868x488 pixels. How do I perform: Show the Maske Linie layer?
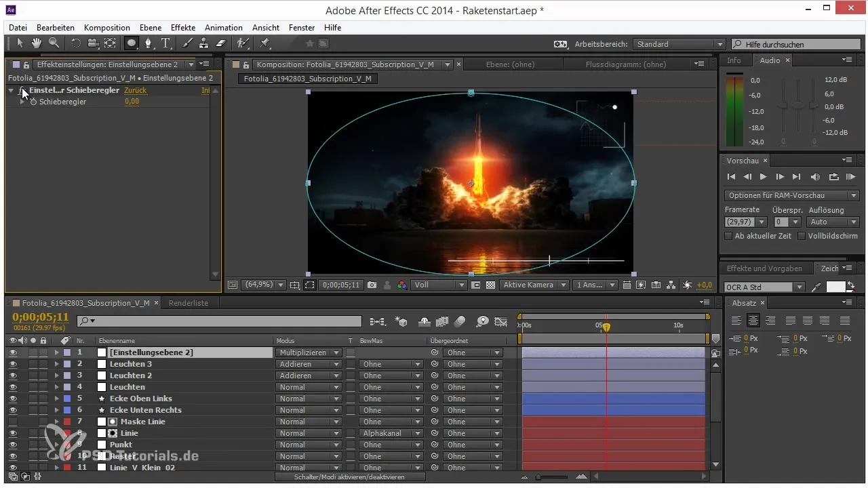(x=13, y=422)
